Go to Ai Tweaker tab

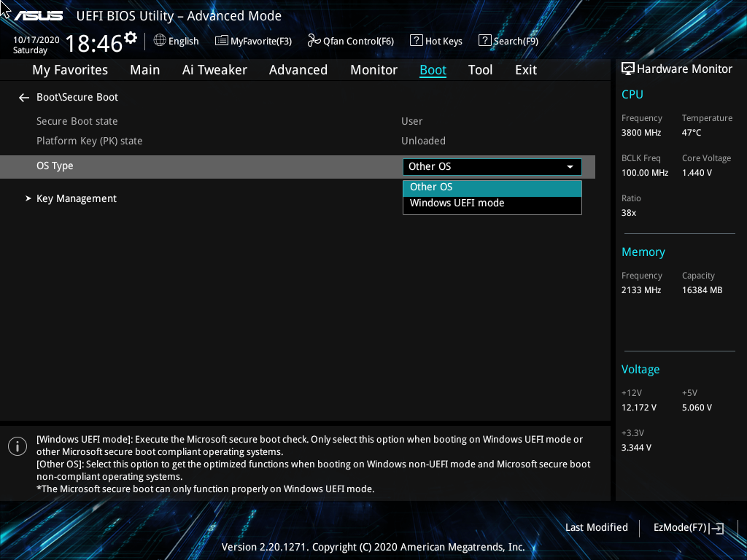coord(214,70)
